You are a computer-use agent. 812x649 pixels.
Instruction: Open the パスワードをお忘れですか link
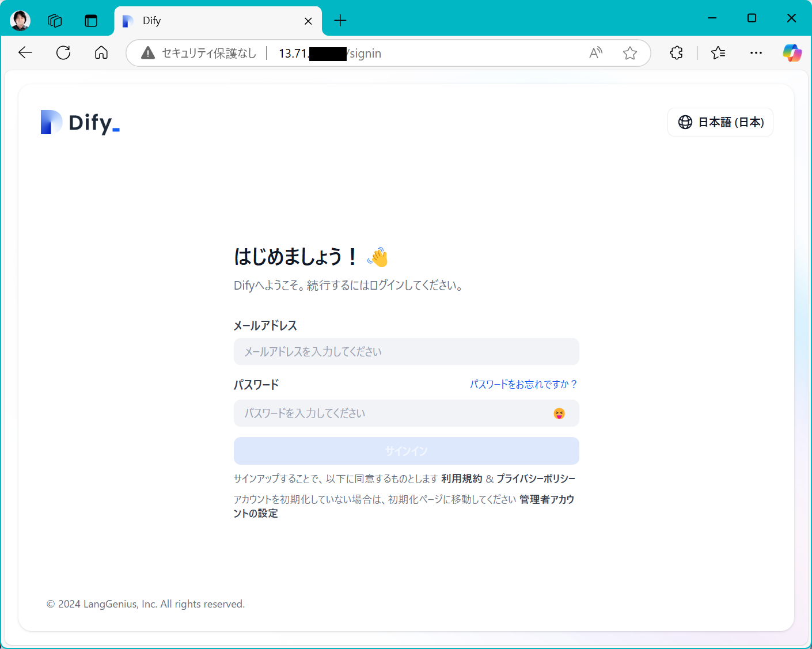click(x=523, y=384)
